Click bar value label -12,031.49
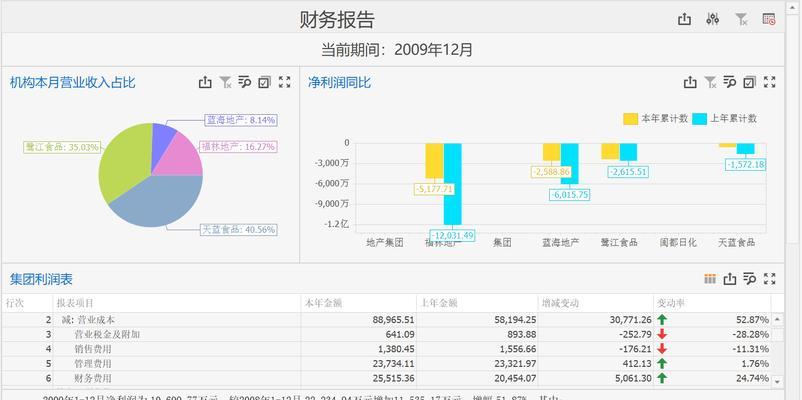 pyautogui.click(x=452, y=235)
